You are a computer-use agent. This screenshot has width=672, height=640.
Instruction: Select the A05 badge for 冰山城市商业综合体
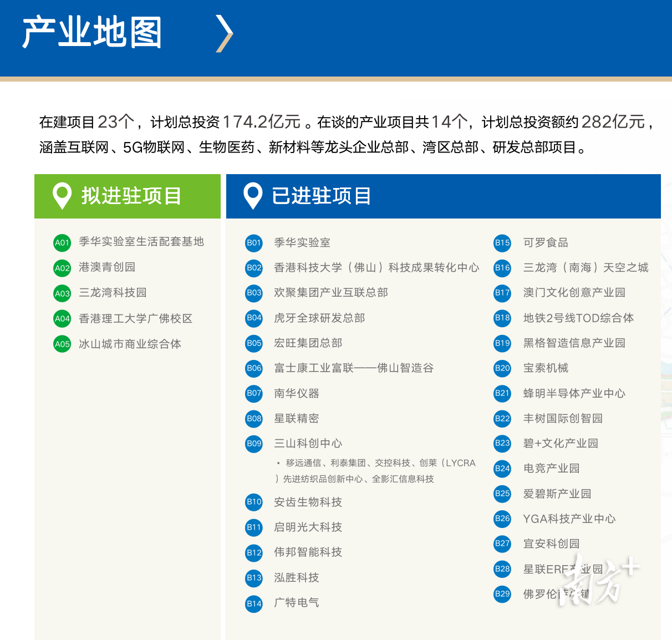[62, 344]
